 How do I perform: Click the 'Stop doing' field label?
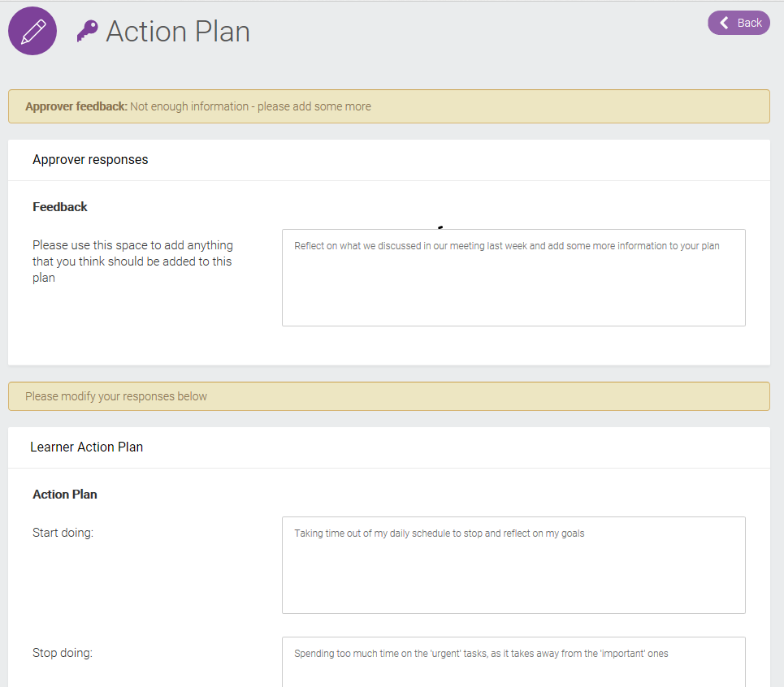tap(61, 652)
